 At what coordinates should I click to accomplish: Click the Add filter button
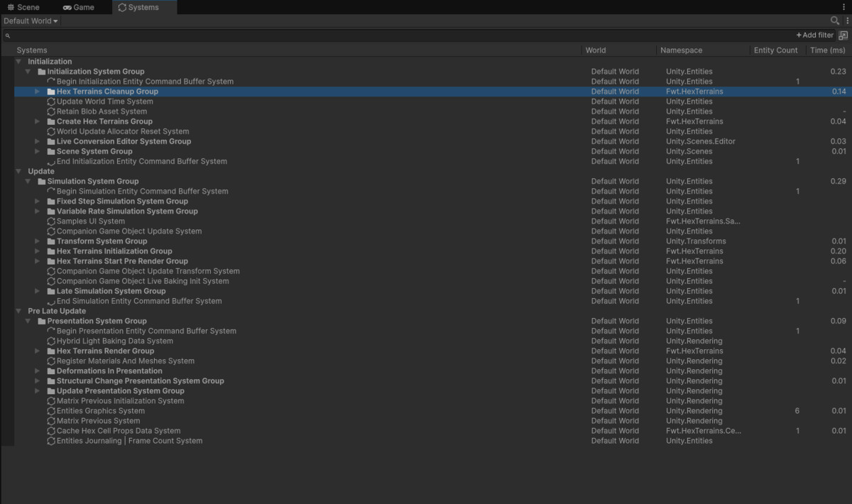pyautogui.click(x=814, y=35)
